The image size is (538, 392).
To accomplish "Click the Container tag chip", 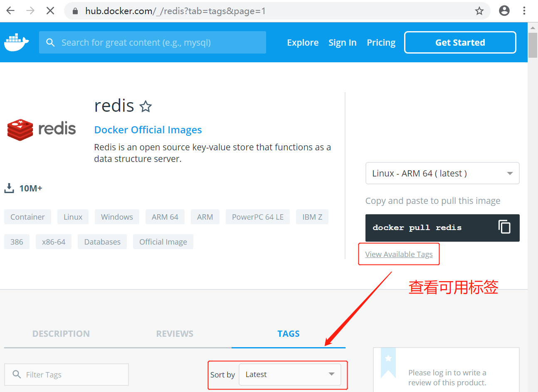I will (27, 217).
